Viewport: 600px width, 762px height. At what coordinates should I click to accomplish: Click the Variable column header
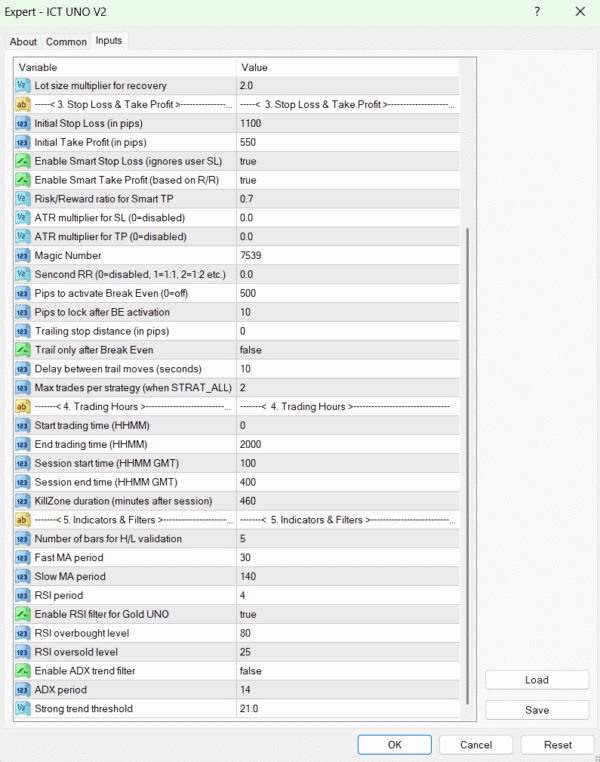[x=125, y=67]
